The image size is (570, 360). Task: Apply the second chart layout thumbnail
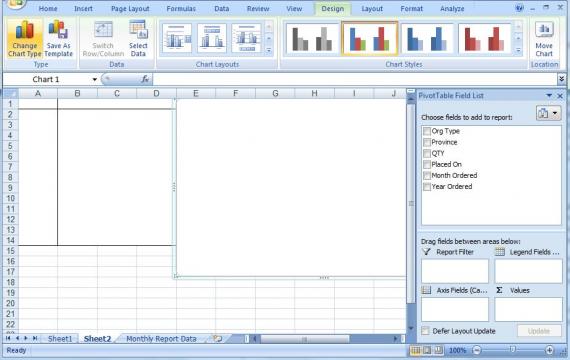[x=212, y=38]
